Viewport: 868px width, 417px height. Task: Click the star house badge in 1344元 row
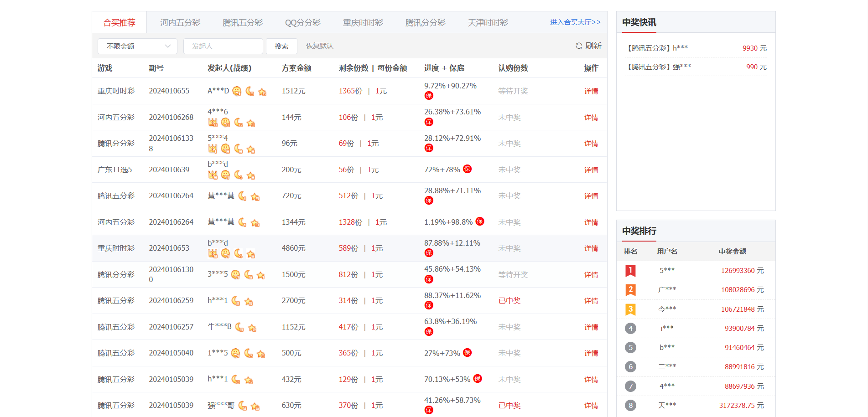pos(255,223)
